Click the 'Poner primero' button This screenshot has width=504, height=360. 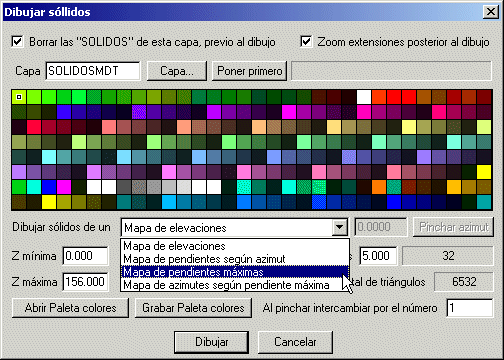click(x=249, y=71)
